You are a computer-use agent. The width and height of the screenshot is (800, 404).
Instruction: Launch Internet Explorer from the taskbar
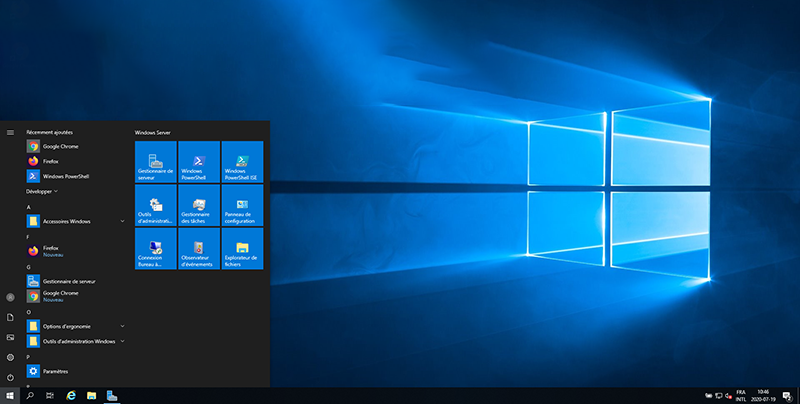(x=71, y=396)
